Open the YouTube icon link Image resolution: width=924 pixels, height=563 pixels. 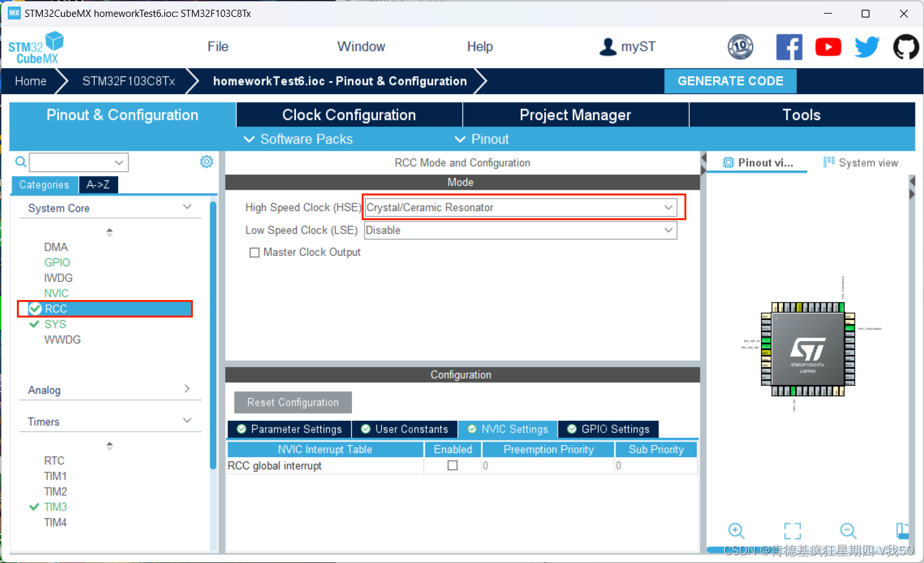pos(828,47)
